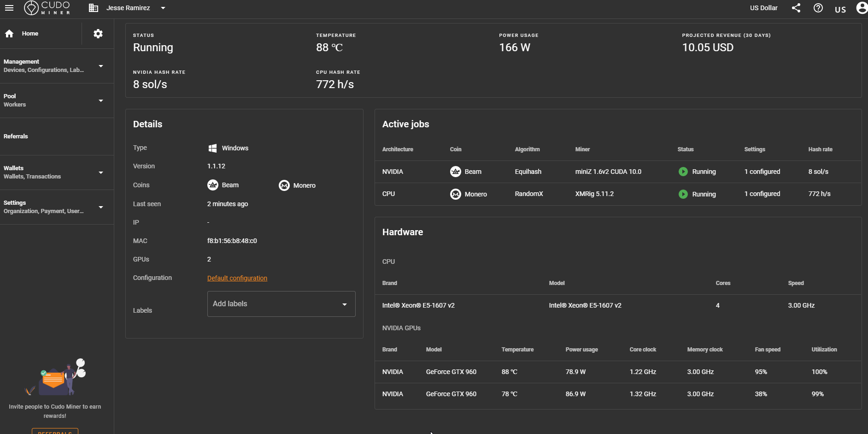The width and height of the screenshot is (868, 434).
Task: Click the organization building icon
Action: [94, 8]
